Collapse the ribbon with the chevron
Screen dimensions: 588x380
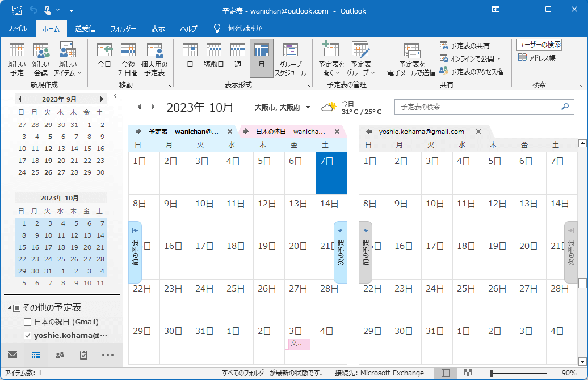(x=579, y=86)
